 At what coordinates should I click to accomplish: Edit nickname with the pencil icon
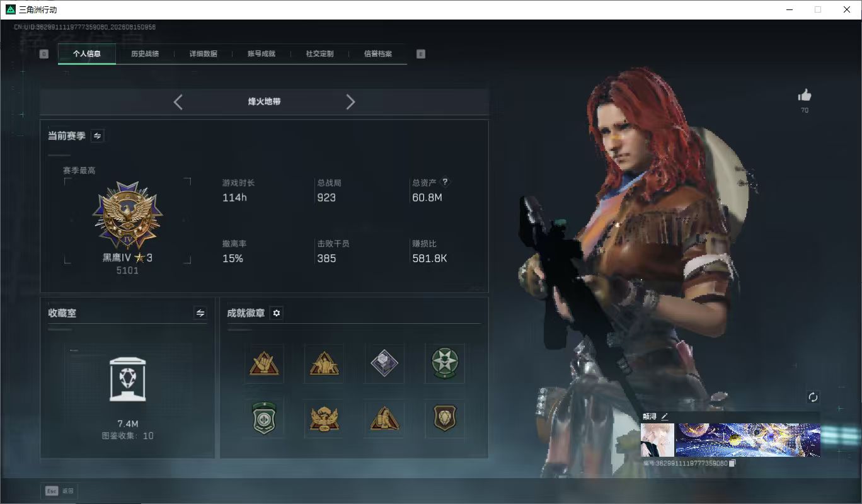[x=664, y=416]
